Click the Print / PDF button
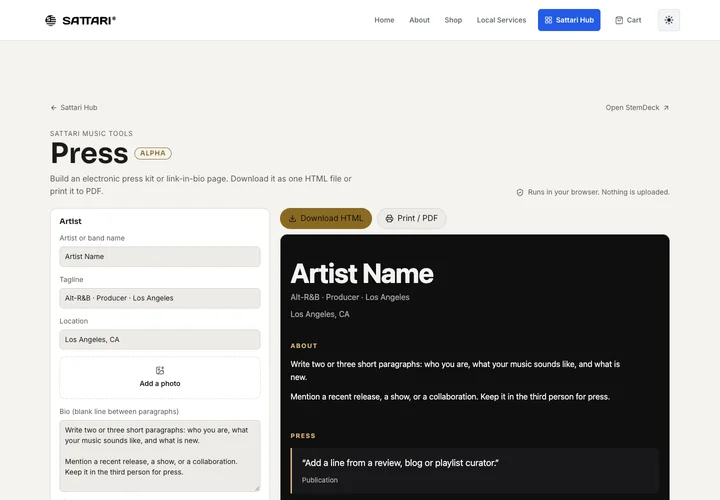Viewport: 720px width, 500px height. point(411,219)
